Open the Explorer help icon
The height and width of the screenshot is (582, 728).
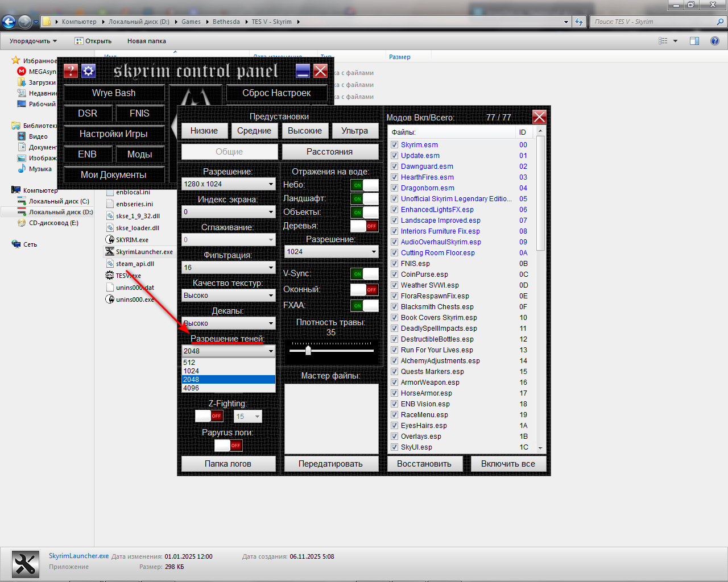(x=715, y=41)
